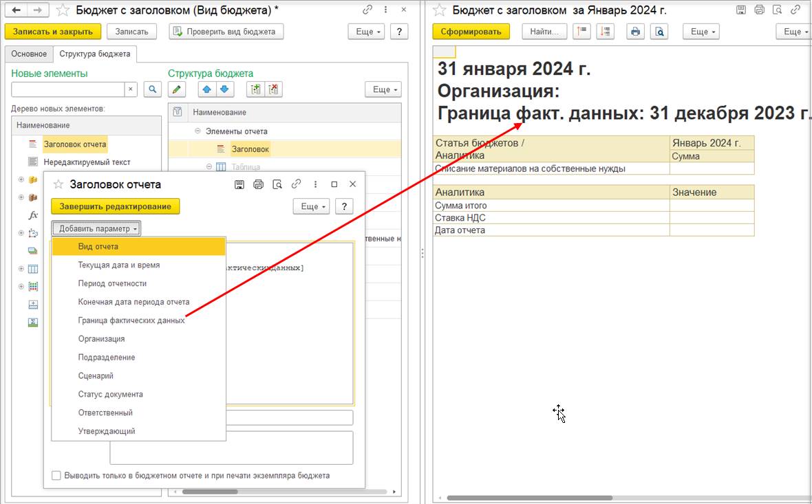Go forward with the right arrow button
This screenshot has height=504, width=812.
pyautogui.click(x=38, y=10)
